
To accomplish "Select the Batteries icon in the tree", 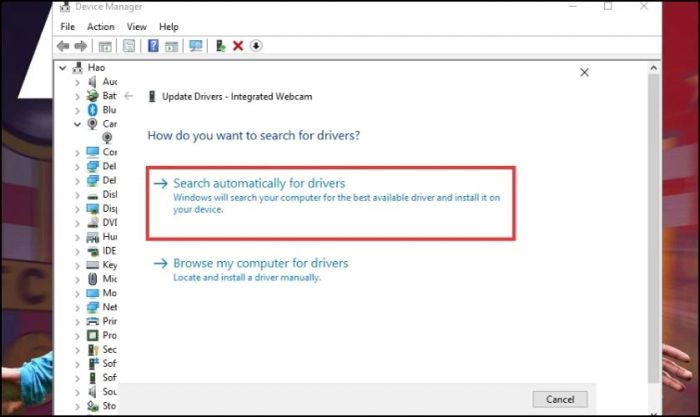I will (92, 96).
